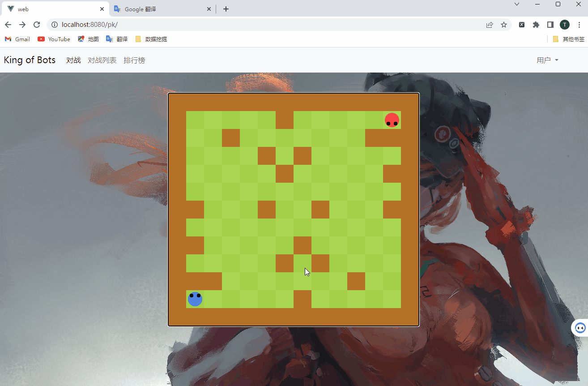Viewport: 588px width, 386px height.
Task: Open the 对战 nav item
Action: click(73, 60)
